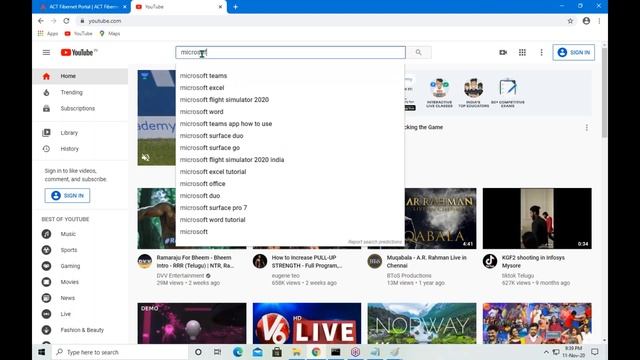Open the taskbar notification center icon
640x360 pixels.
595,352
